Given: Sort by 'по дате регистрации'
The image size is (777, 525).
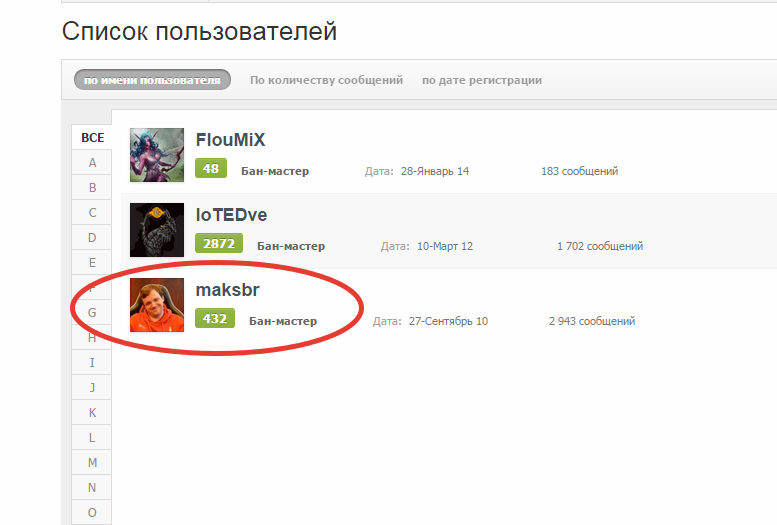Looking at the screenshot, I should [x=482, y=80].
